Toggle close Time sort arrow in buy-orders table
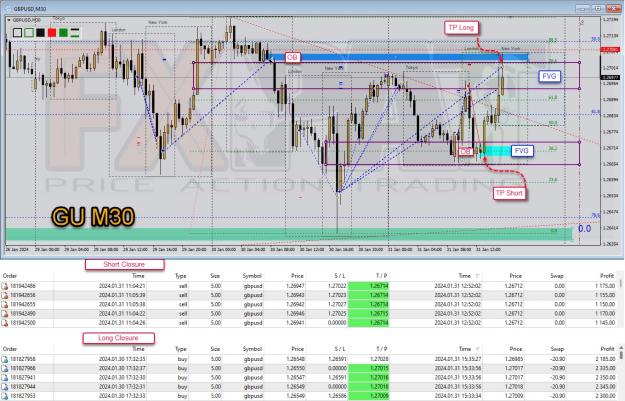Image resolution: width=625 pixels, height=401 pixels. pyautogui.click(x=478, y=349)
